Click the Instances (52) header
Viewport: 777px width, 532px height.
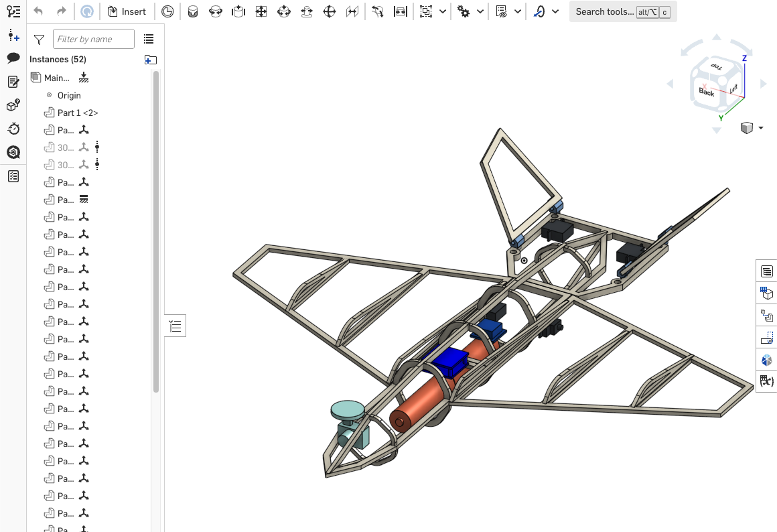[58, 59]
